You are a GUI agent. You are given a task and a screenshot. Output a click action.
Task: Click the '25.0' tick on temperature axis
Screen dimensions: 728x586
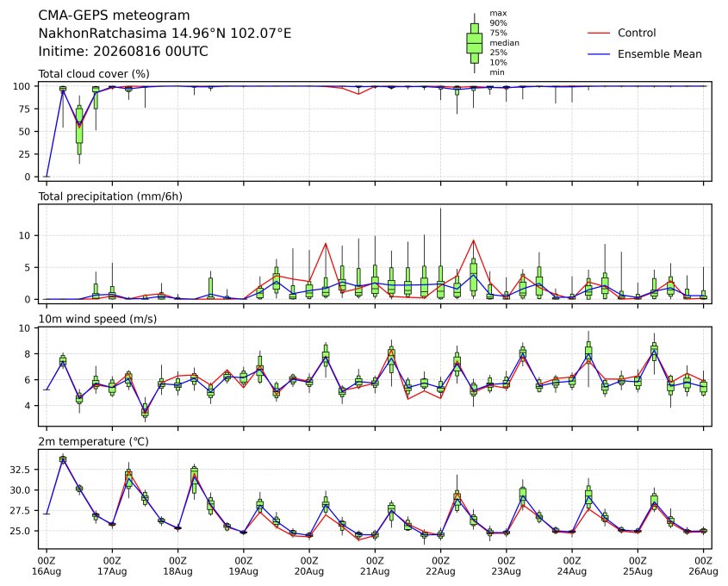(21, 531)
